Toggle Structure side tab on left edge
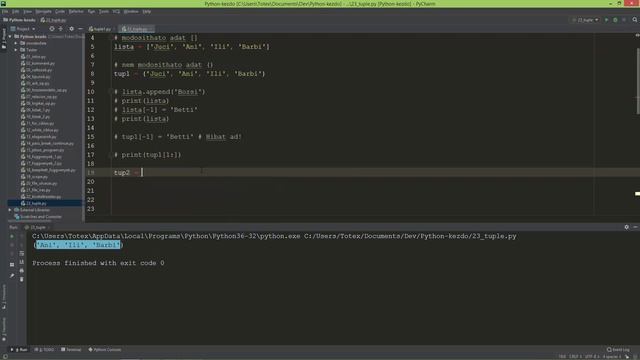The width and height of the screenshot is (640, 360). tap(4, 297)
